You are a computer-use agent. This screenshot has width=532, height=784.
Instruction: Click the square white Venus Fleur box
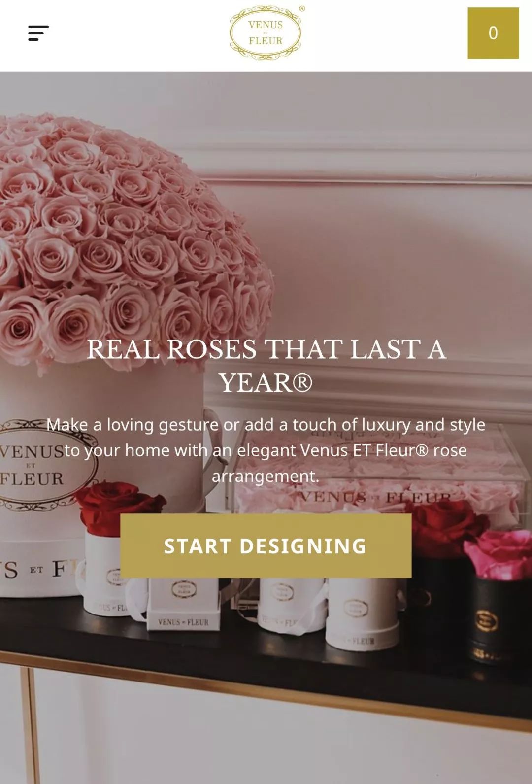pos(183,604)
